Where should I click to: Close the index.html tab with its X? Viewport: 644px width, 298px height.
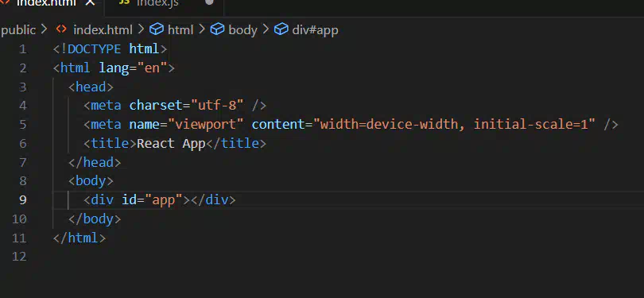(x=91, y=3)
